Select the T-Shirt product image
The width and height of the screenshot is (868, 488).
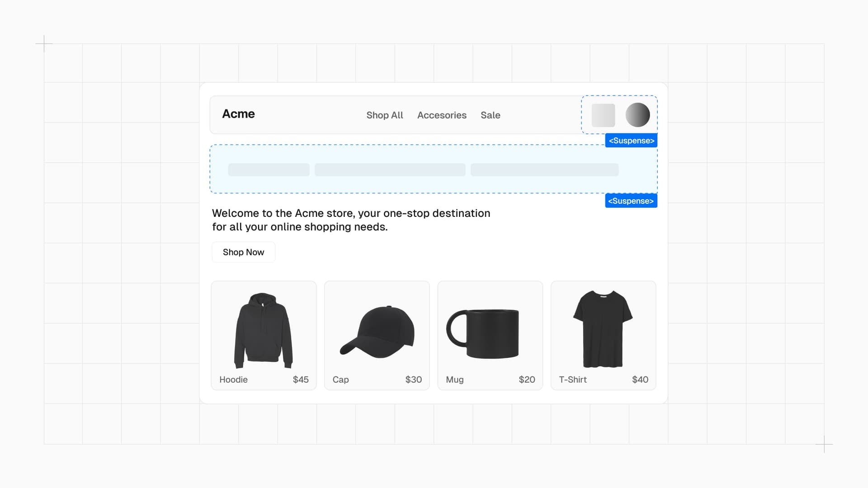coord(603,329)
